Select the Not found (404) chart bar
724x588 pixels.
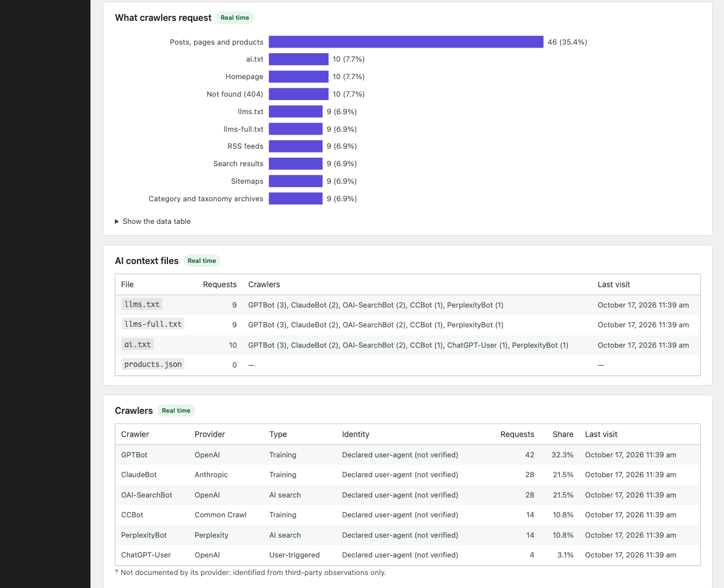tap(299, 94)
